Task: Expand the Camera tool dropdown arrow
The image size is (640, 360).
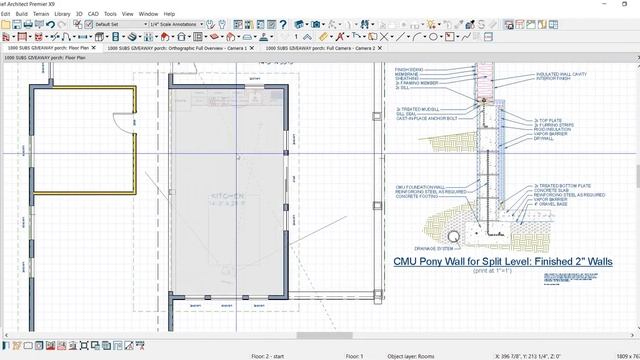Action: pos(323,24)
